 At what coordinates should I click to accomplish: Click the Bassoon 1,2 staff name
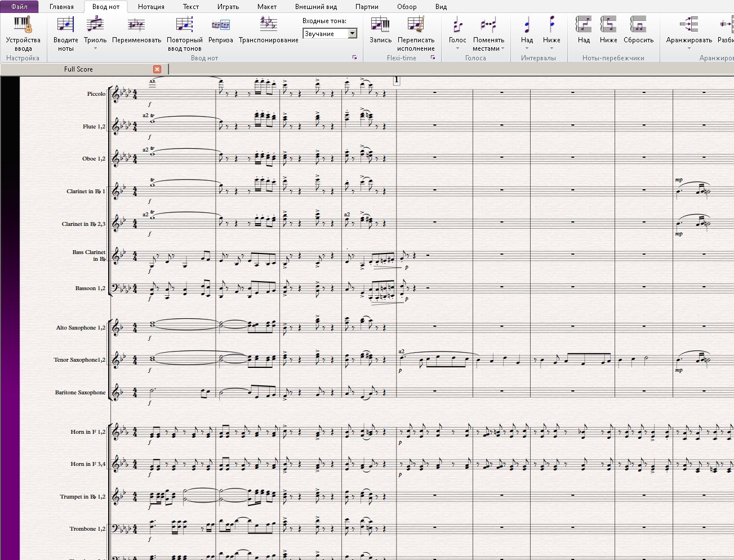[91, 288]
